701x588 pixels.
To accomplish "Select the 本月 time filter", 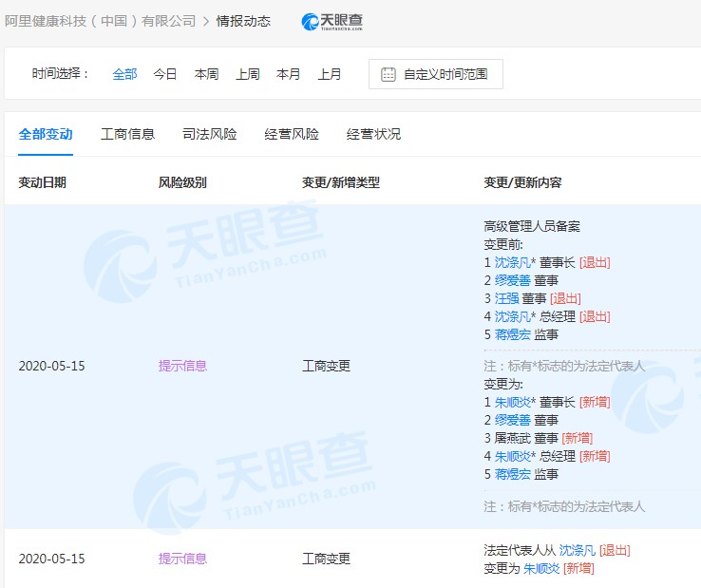I will pyautogui.click(x=289, y=74).
